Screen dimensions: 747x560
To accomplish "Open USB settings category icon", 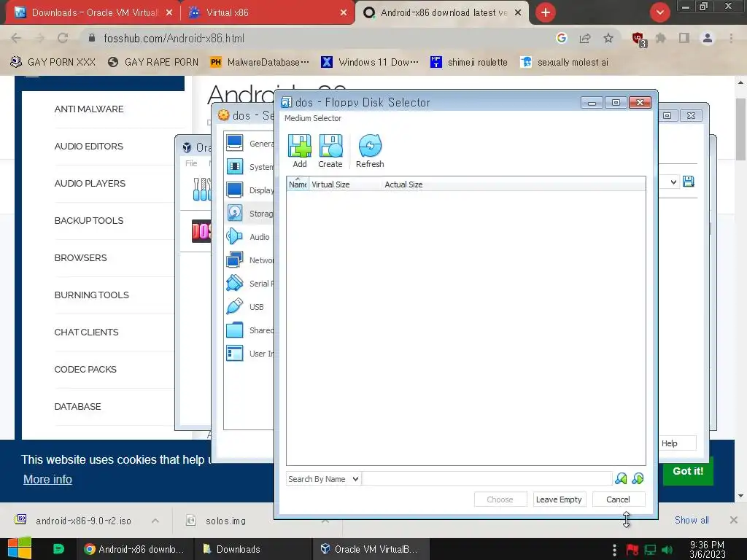I will [234, 306].
